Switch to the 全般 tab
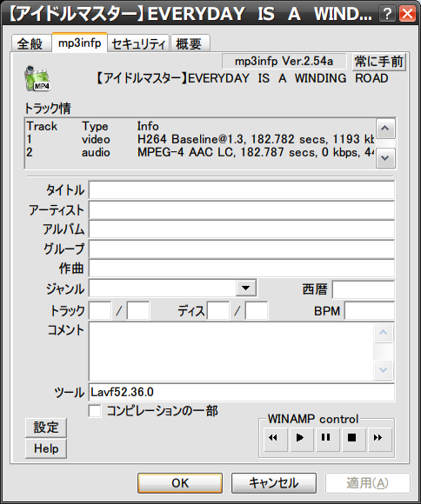Viewport: 421px width, 504px height. coord(30,43)
